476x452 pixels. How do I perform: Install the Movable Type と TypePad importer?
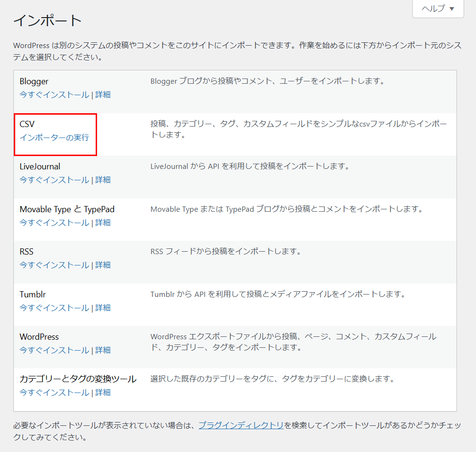[x=54, y=222]
